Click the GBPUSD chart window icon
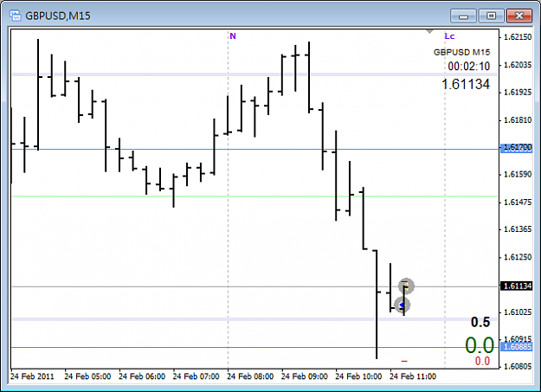This screenshot has height=392, width=541. 16,16
